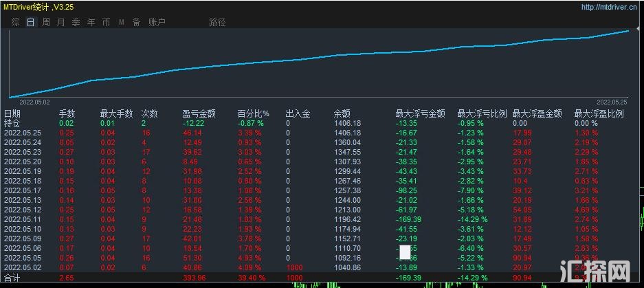Click the 路径 path button
This screenshot has width=644, height=288.
click(x=217, y=22)
